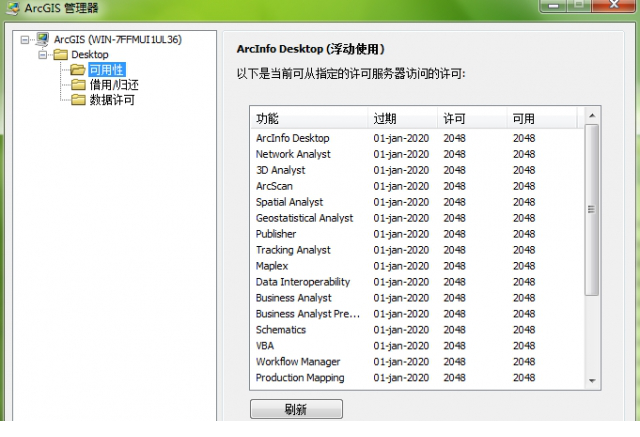
Task: Click 可用 value 2048 for Publisher
Action: point(524,234)
